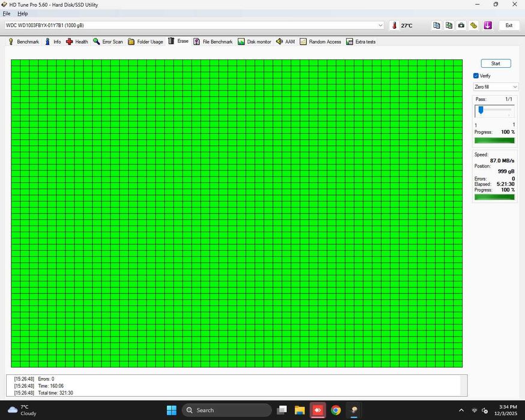Open Chrome from the taskbar
Viewport: 525px width, 420px height.
pyautogui.click(x=336, y=410)
